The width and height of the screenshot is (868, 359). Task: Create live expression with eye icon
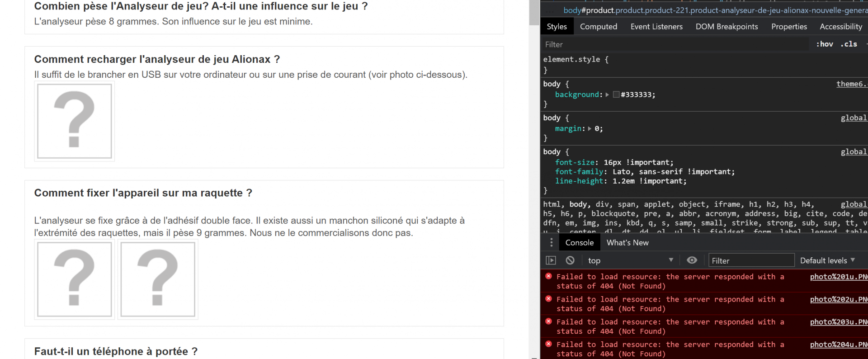click(692, 260)
